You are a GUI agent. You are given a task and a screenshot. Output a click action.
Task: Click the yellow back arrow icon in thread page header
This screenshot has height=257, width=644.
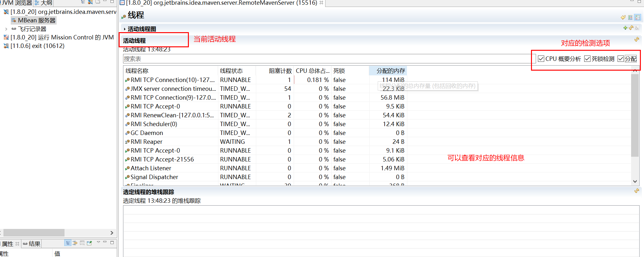click(x=623, y=17)
